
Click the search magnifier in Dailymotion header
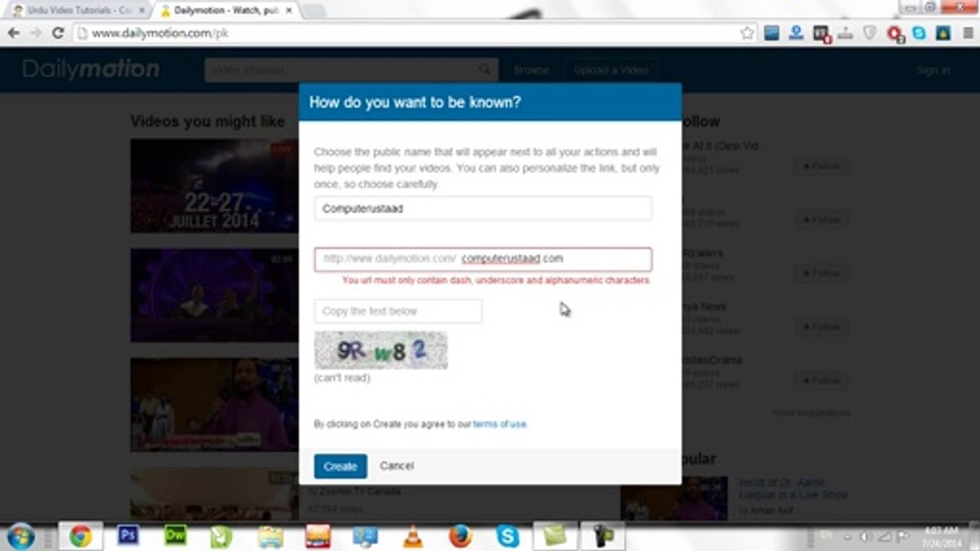(x=485, y=70)
